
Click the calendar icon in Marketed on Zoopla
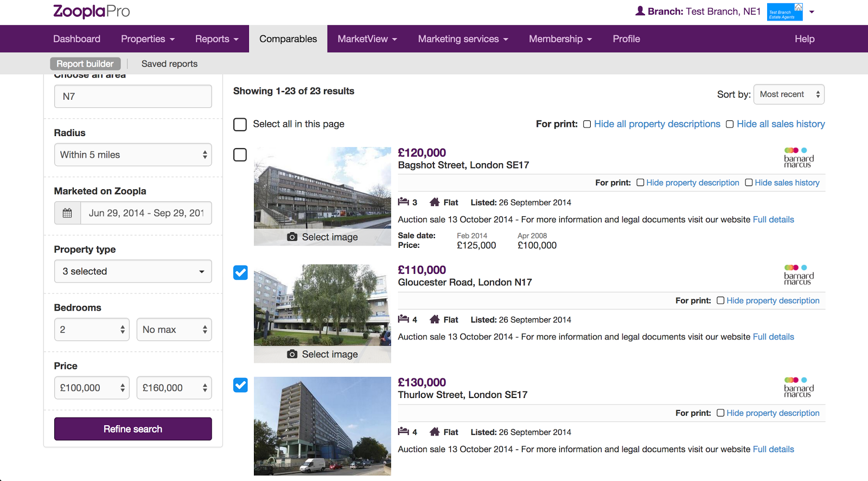pyautogui.click(x=67, y=213)
